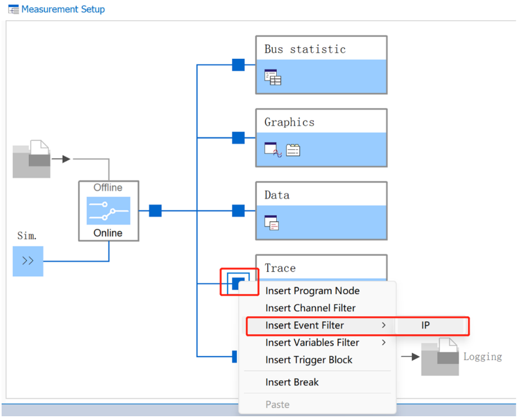Image resolution: width=521 pixels, height=420 pixels.
Task: Click the hotspot before the Bus statistic block
Action: [238, 65]
